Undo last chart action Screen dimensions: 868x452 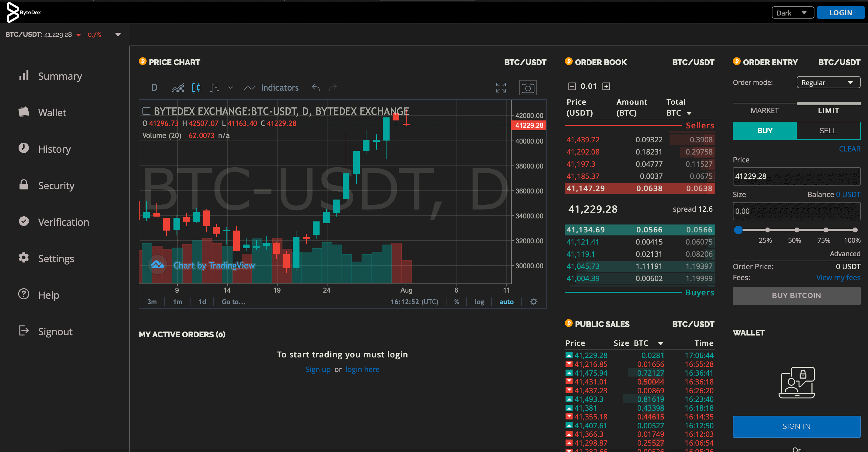(316, 88)
